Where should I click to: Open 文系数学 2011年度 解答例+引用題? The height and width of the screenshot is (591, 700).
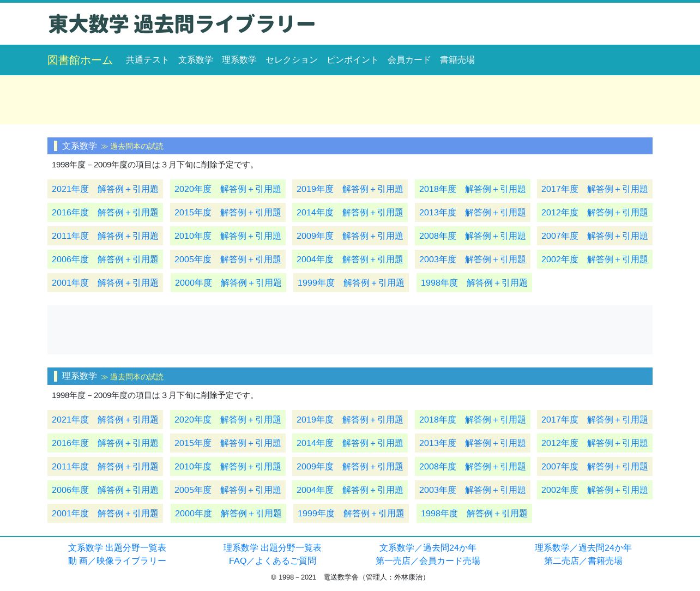click(x=105, y=236)
